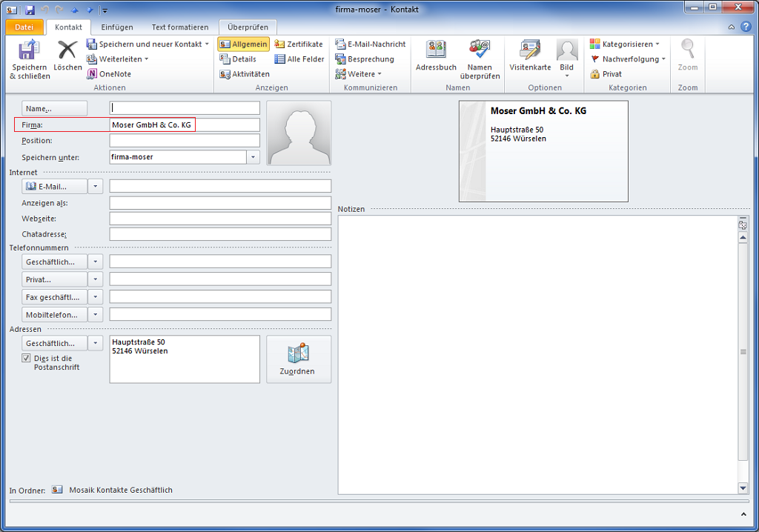The height and width of the screenshot is (532, 759).
Task: Click Privat... phone button
Action: [x=55, y=279]
